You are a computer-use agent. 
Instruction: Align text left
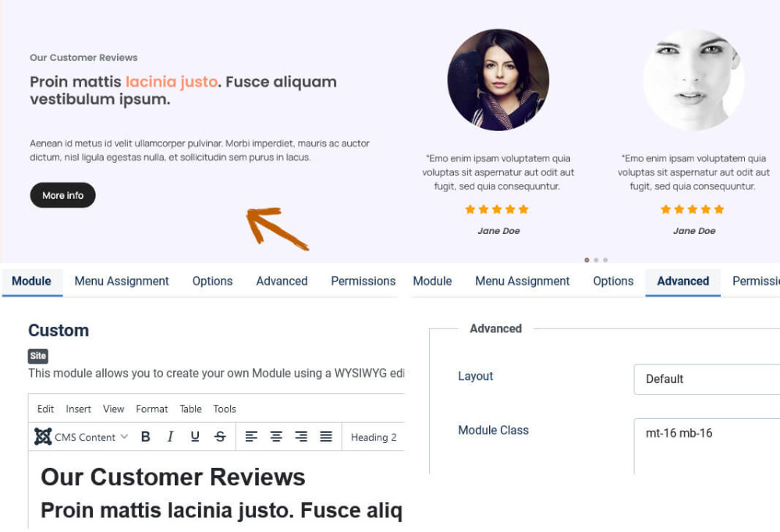tap(251, 437)
